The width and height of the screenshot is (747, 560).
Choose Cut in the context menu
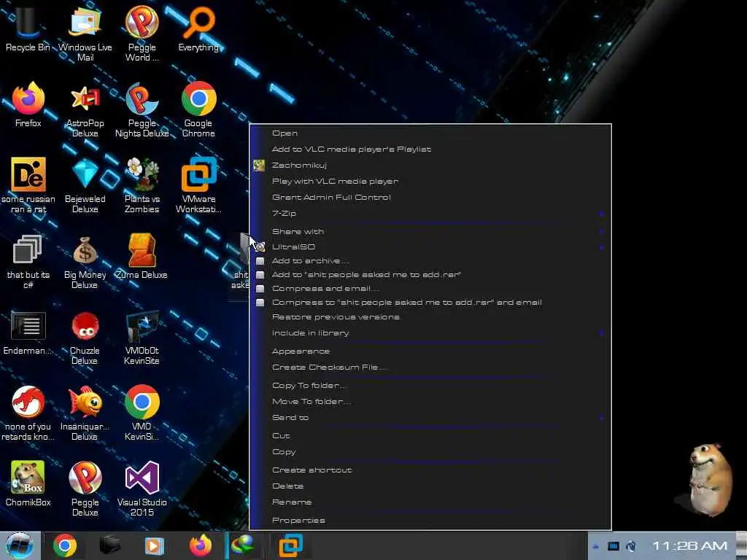[x=430, y=436]
